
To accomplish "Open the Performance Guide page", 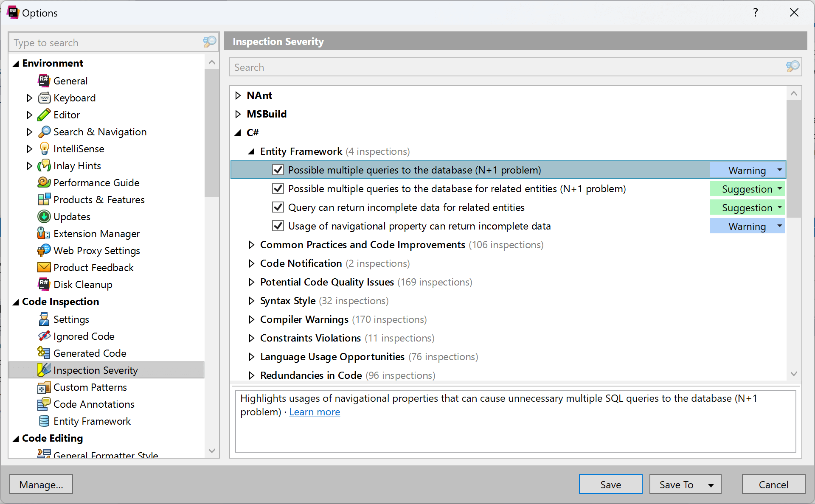I will click(x=96, y=182).
